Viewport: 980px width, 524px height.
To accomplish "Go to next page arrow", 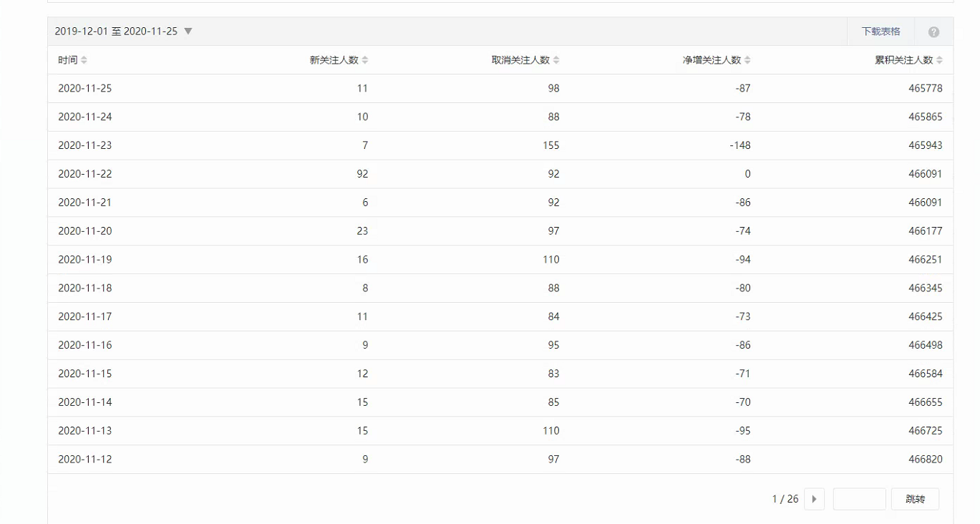I will point(814,499).
